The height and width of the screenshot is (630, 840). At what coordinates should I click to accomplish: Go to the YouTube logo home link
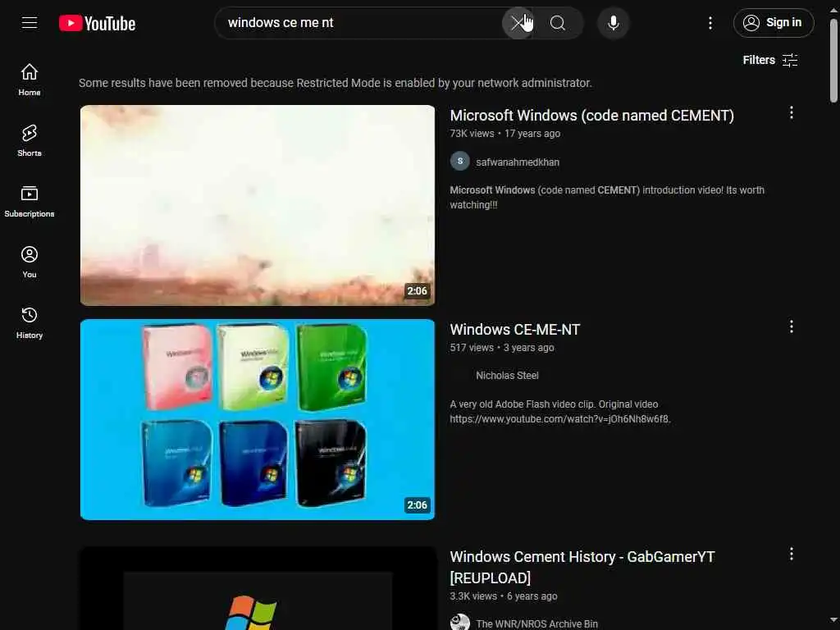[97, 23]
